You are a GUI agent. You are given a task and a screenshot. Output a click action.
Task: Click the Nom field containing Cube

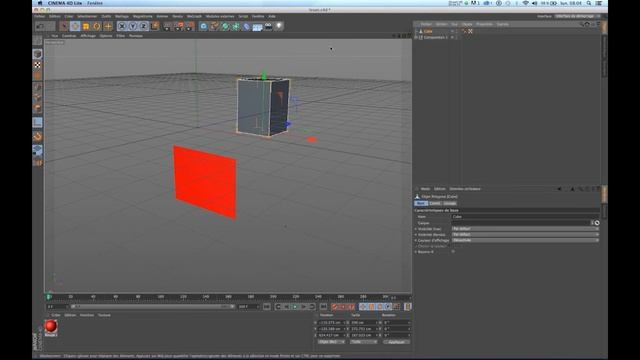pyautogui.click(x=525, y=217)
